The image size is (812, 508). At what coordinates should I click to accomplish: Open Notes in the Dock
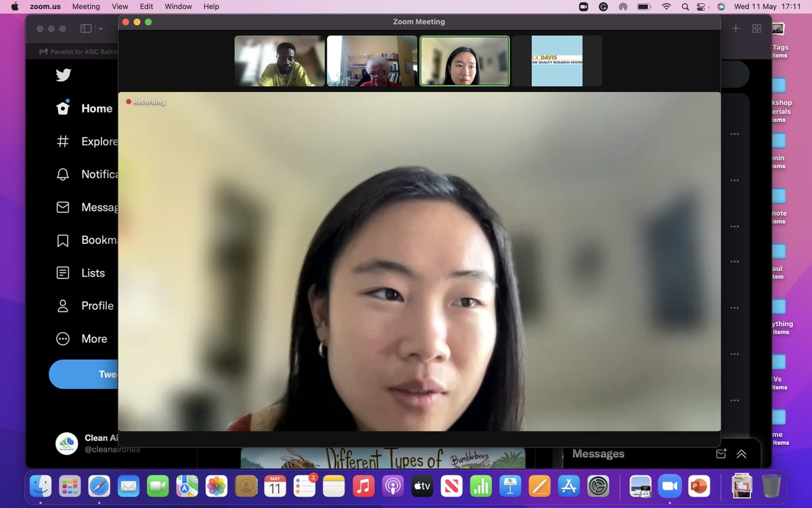334,486
